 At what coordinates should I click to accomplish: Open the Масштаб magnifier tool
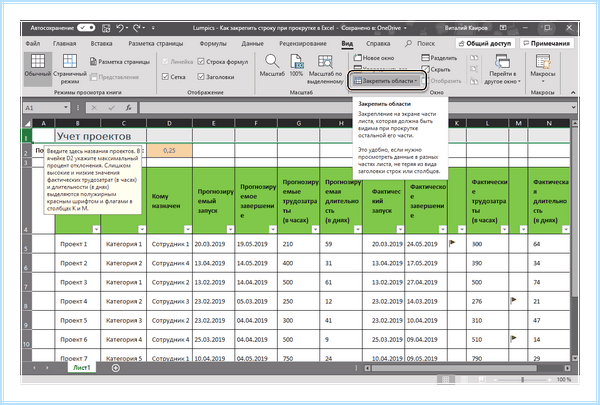click(272, 65)
